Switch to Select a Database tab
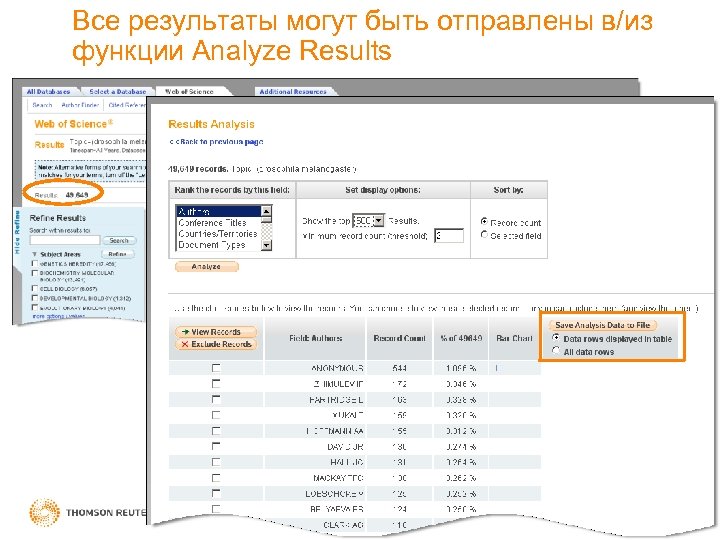720x540 pixels. [118, 91]
